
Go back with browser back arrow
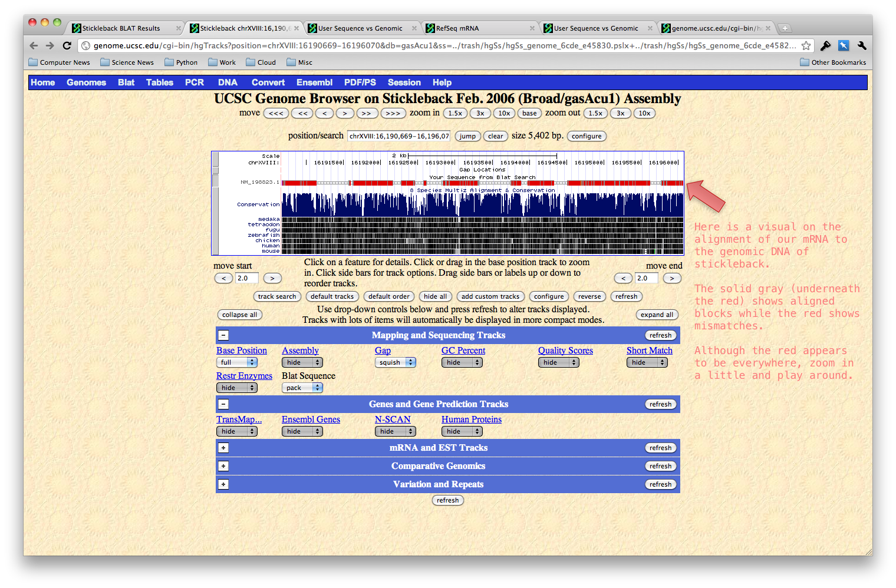point(34,45)
